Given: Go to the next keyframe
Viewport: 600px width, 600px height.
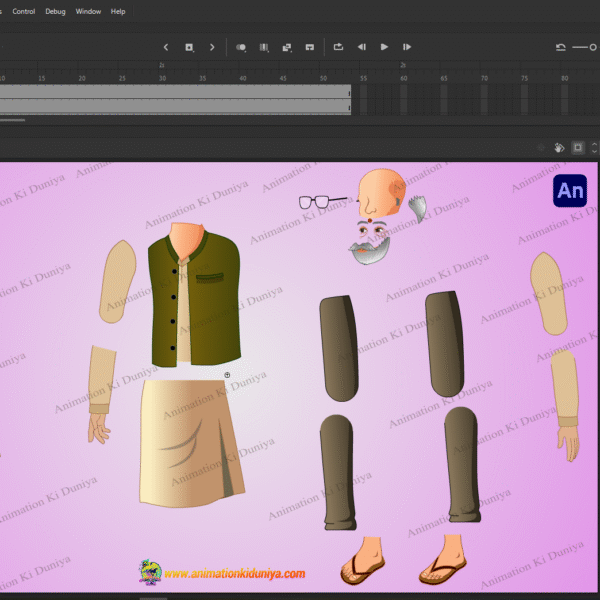Looking at the screenshot, I should click(x=212, y=47).
